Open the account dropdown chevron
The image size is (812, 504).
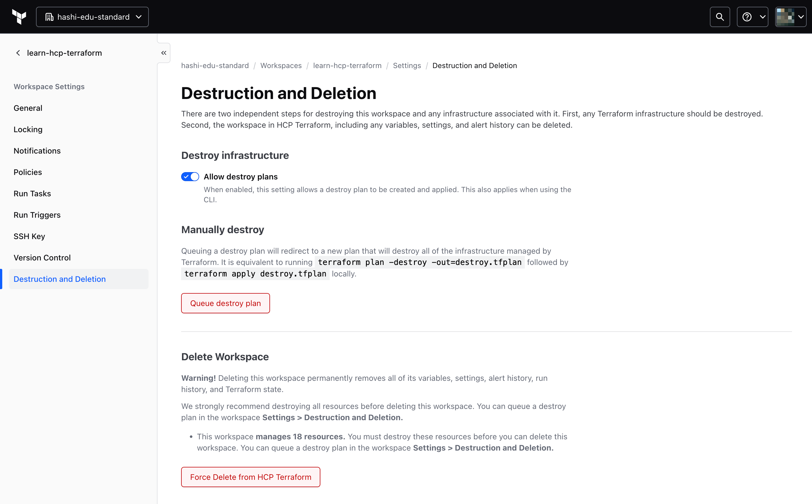[x=802, y=16]
